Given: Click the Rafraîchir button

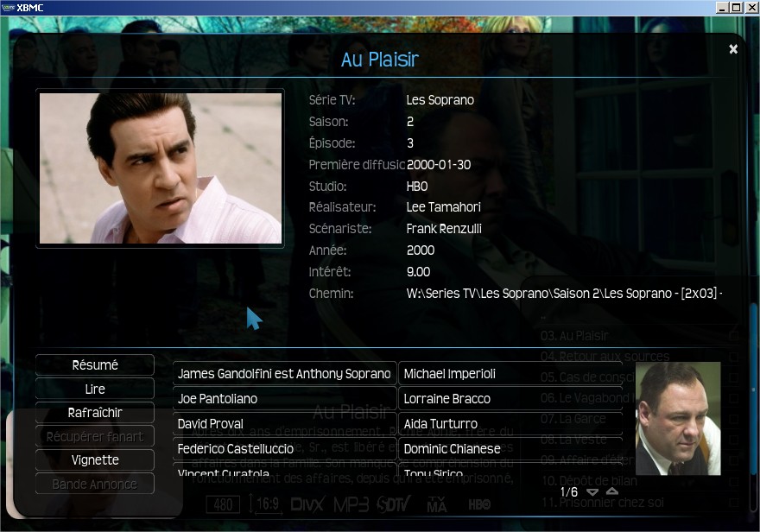Looking at the screenshot, I should click(x=95, y=412).
